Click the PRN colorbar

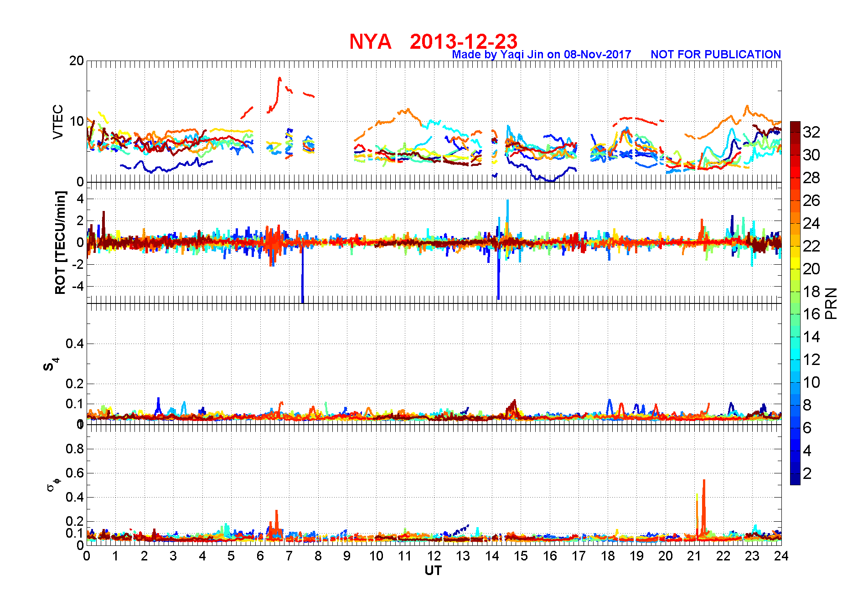point(795,303)
